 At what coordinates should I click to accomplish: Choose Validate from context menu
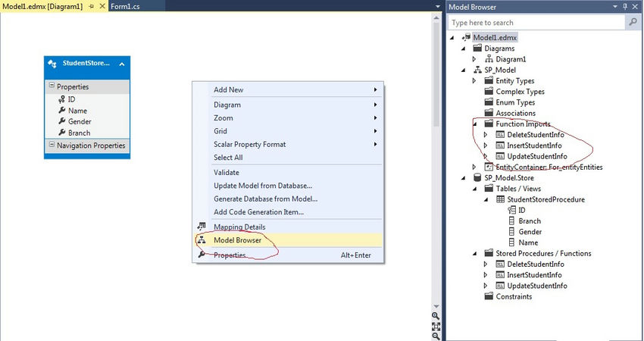coord(296,173)
